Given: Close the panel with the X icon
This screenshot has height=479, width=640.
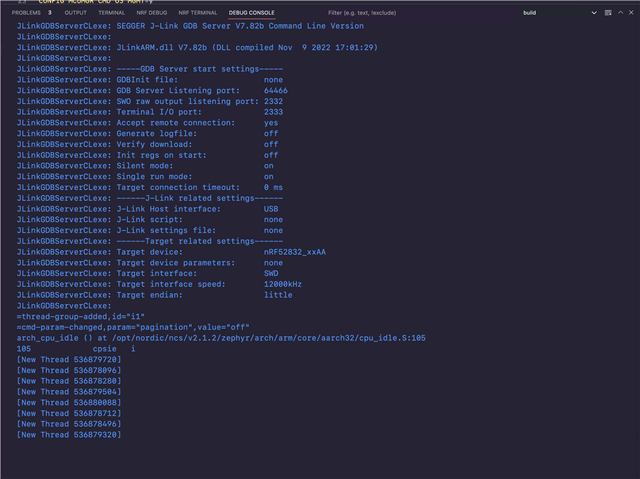Looking at the screenshot, I should tap(631, 13).
